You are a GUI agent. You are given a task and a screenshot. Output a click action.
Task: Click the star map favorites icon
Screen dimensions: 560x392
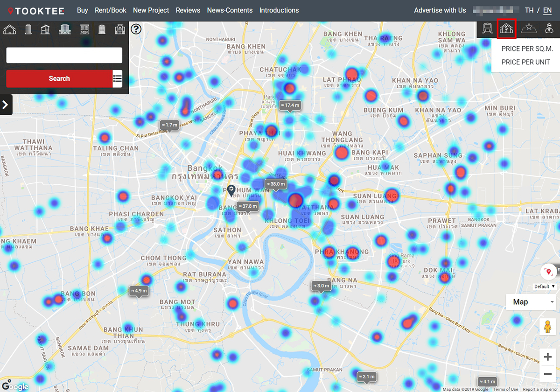(x=529, y=29)
